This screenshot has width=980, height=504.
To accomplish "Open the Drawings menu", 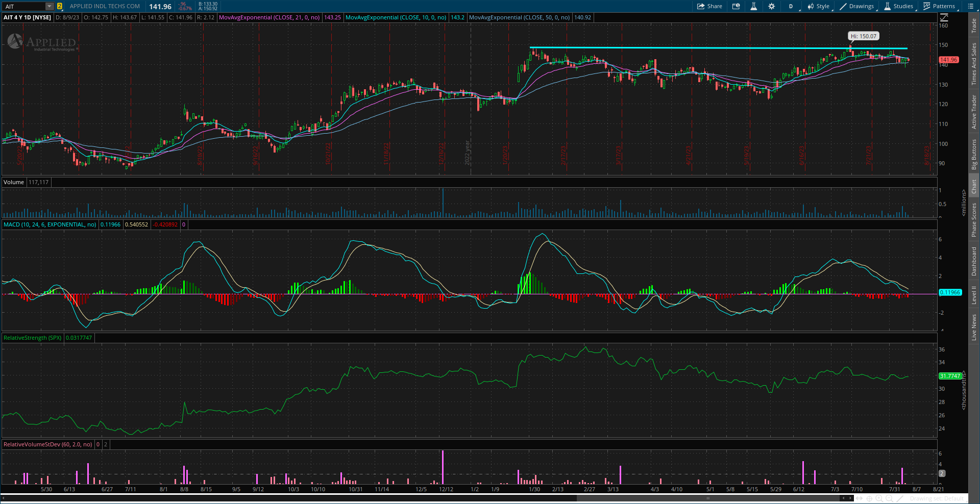I will point(857,6).
